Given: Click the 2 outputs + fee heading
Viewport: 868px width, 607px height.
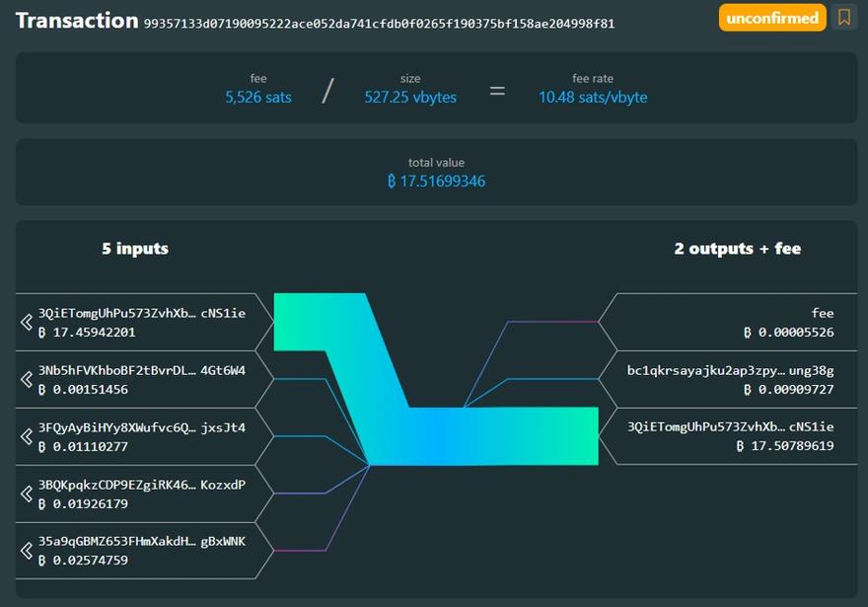Looking at the screenshot, I should [x=740, y=249].
